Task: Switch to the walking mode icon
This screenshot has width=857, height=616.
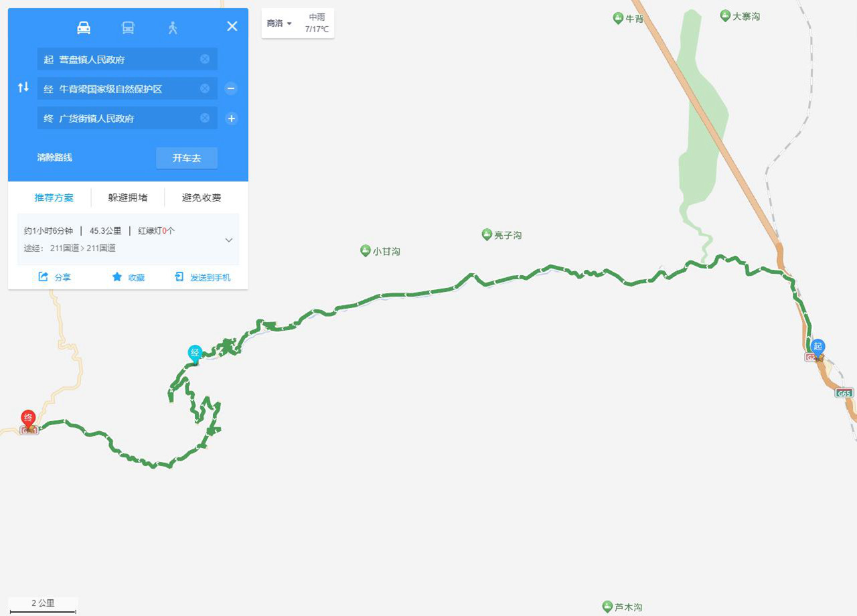Action: pyautogui.click(x=173, y=27)
